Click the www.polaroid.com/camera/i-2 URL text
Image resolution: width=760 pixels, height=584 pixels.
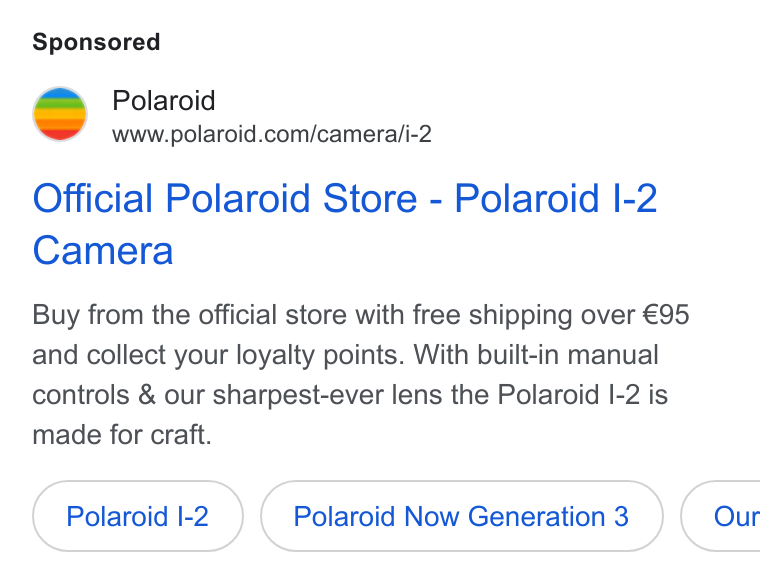coord(271,134)
